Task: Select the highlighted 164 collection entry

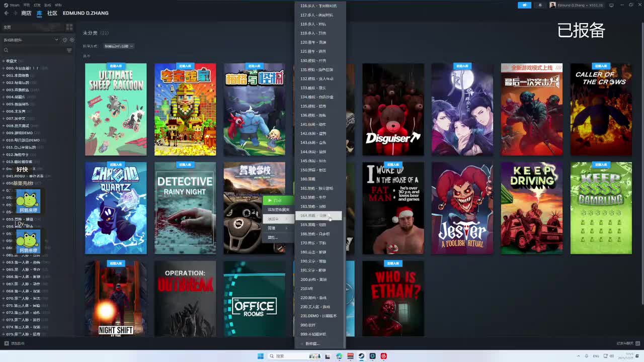Action: tap(319, 216)
